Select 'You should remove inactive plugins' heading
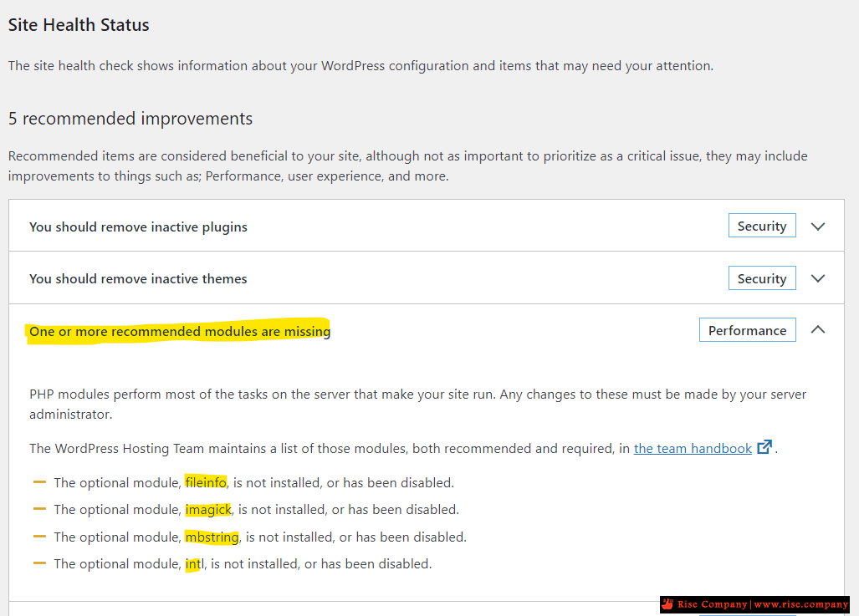The width and height of the screenshot is (859, 616). coord(138,227)
